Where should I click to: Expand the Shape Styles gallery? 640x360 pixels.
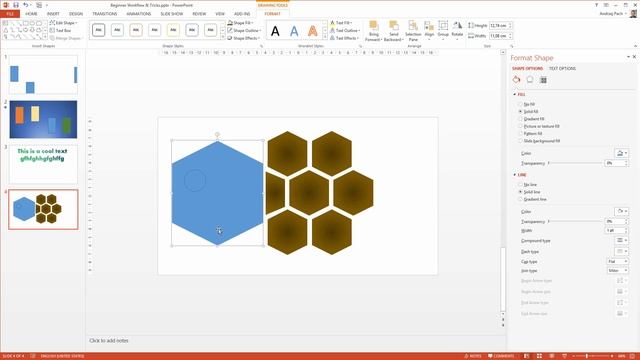pos(222,38)
